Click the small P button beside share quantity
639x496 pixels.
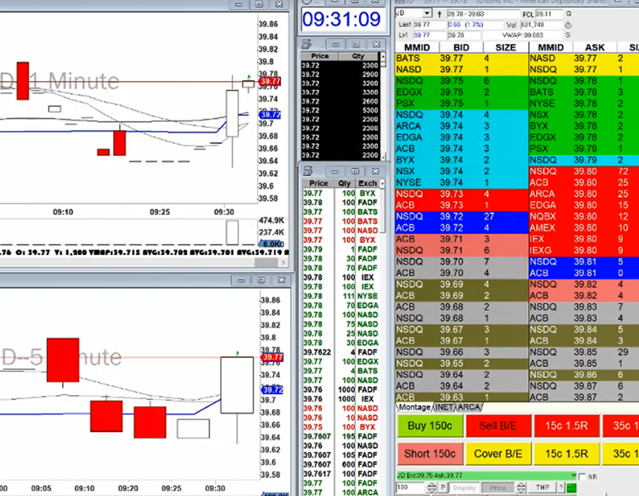point(443,487)
